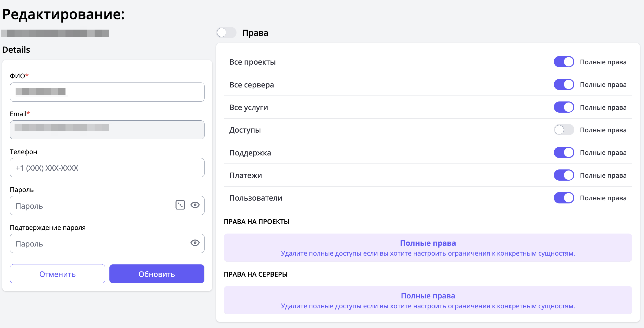Click into the Пароль input field
The image size is (644, 328).
coord(91,206)
